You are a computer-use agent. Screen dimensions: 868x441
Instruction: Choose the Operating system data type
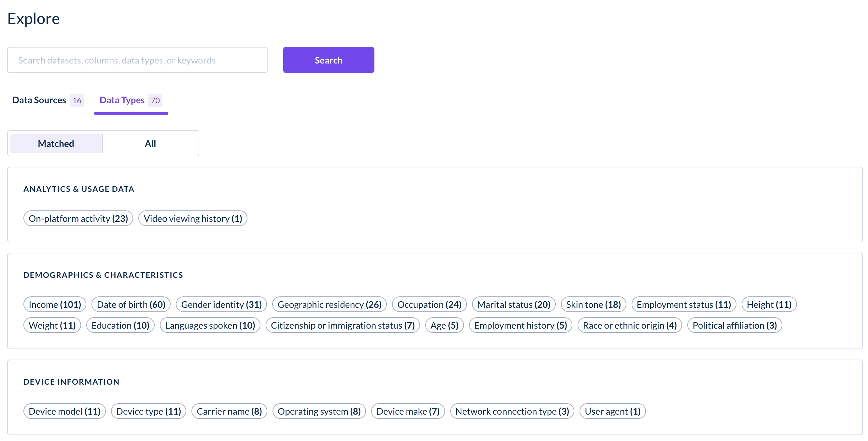tap(319, 411)
